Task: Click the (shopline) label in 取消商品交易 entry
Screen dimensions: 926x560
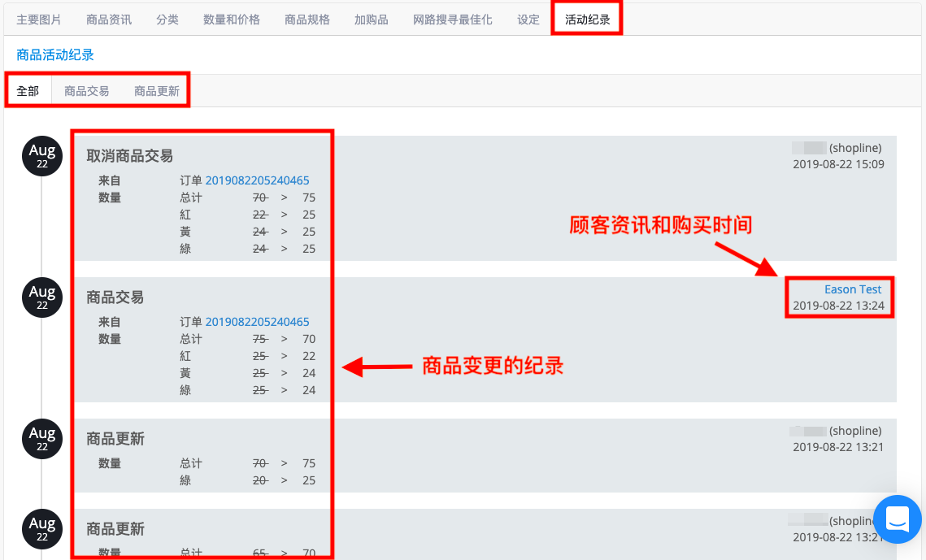Action: click(x=855, y=148)
